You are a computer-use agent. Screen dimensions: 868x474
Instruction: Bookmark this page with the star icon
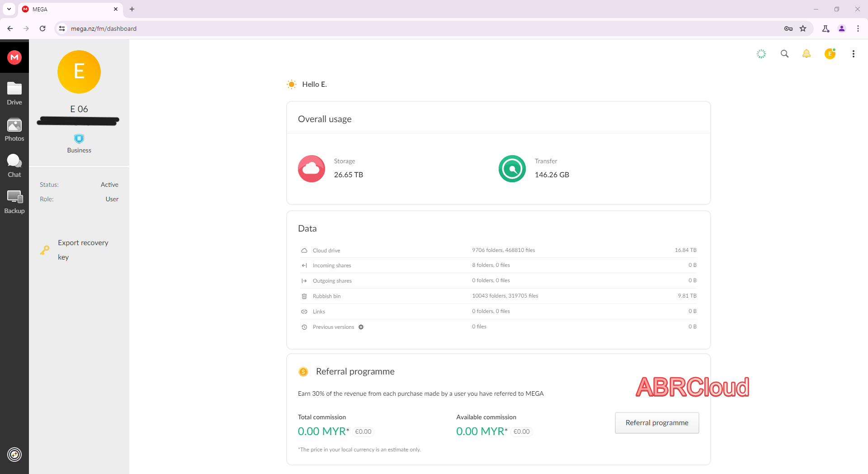(x=803, y=28)
